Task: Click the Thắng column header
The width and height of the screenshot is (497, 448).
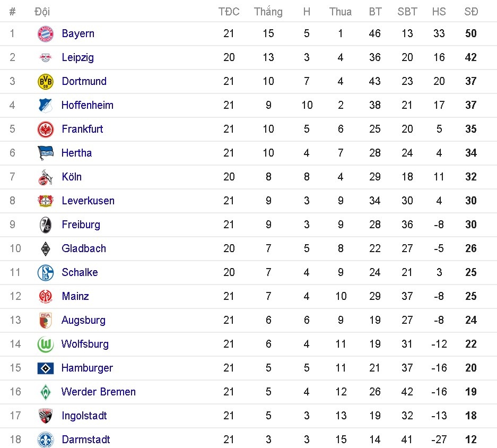Action: 268,11
